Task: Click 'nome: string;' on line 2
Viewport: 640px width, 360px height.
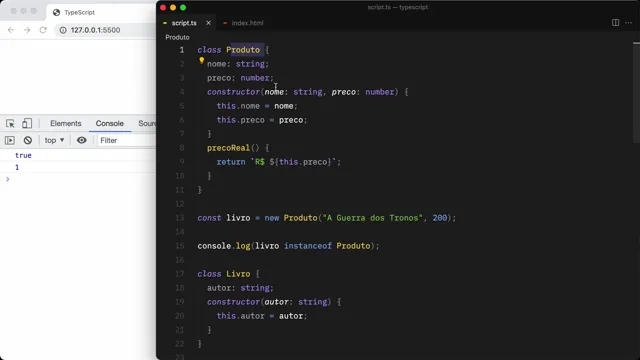Action: [x=238, y=64]
